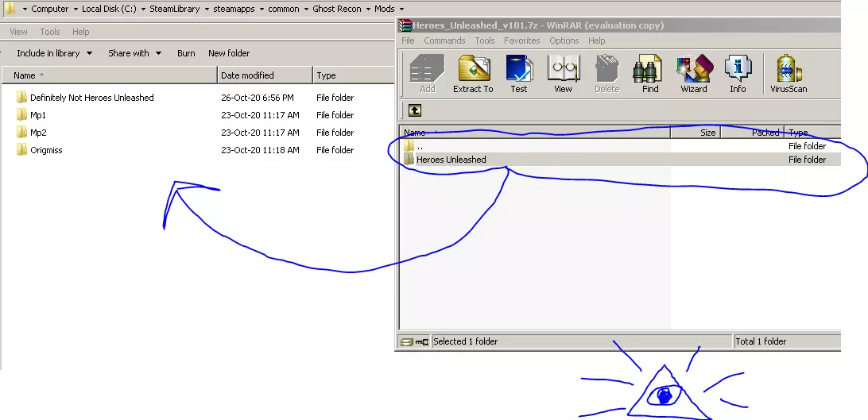Viewport: 868px width, 420px height.
Task: Navigate to Computer in the breadcrumb
Action: click(50, 9)
